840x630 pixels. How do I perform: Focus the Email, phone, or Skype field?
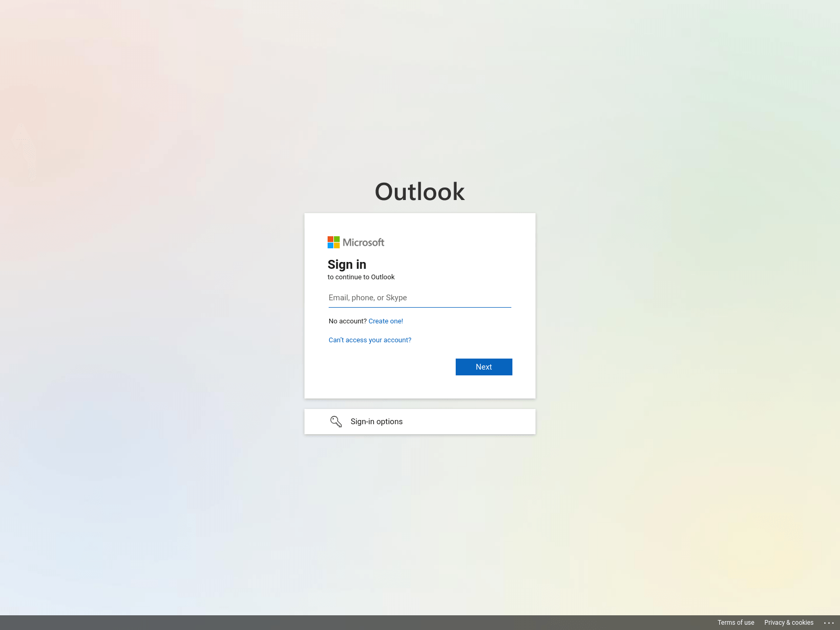click(420, 298)
